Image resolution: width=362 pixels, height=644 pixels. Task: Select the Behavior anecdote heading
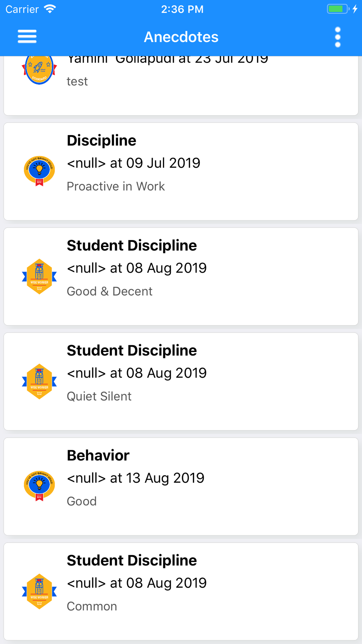(98, 456)
